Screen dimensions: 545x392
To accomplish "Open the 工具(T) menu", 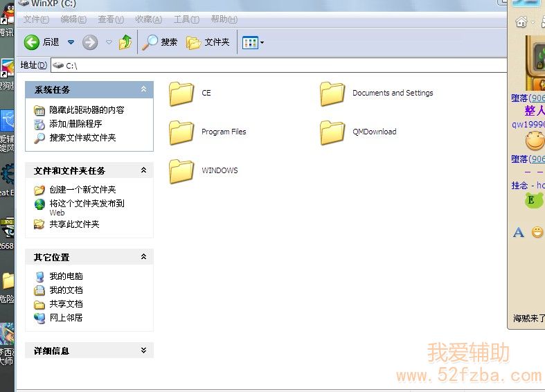I will [186, 19].
